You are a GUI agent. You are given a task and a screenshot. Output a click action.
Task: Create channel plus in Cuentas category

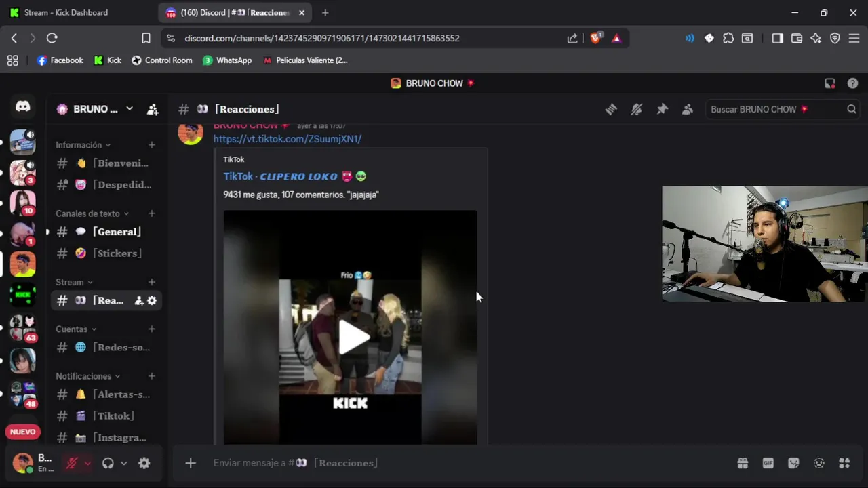pos(152,329)
